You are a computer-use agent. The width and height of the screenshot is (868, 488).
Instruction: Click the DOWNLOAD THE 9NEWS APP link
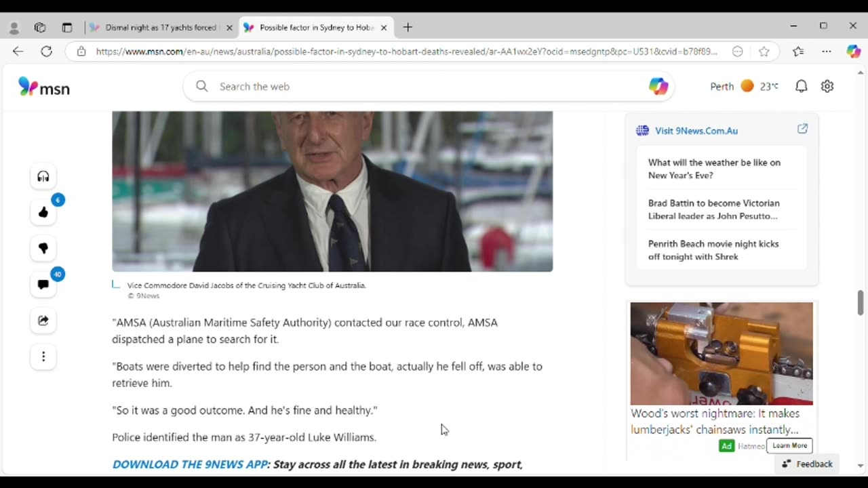point(190,464)
